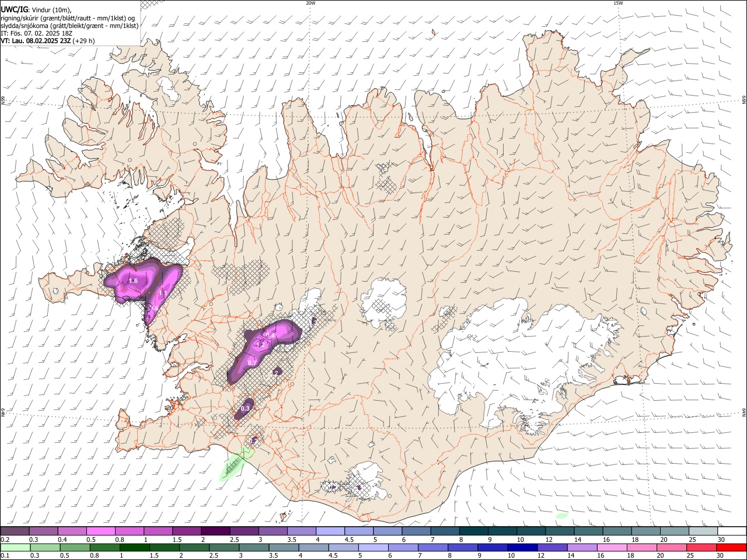Click the 'IT: Fös. 07. 02. 2025 18Z' line
Image resolution: width=747 pixels, height=560 pixels.
(37, 33)
